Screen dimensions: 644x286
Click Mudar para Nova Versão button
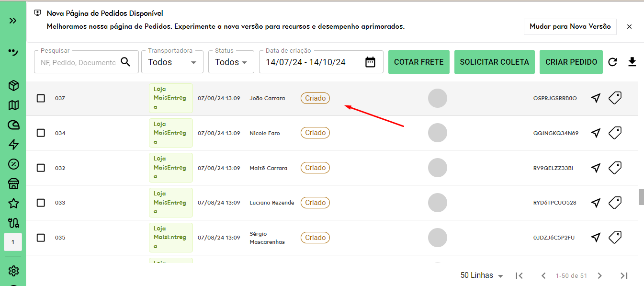coord(570,26)
